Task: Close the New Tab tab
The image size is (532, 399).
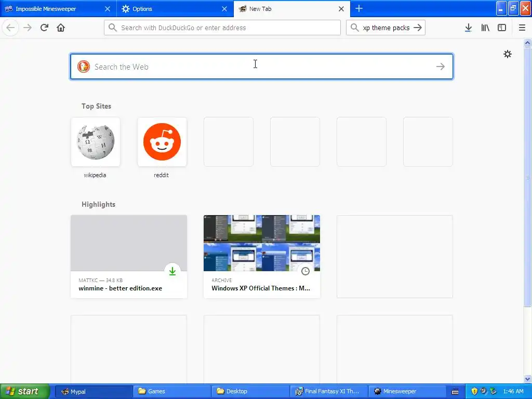Action: click(341, 9)
